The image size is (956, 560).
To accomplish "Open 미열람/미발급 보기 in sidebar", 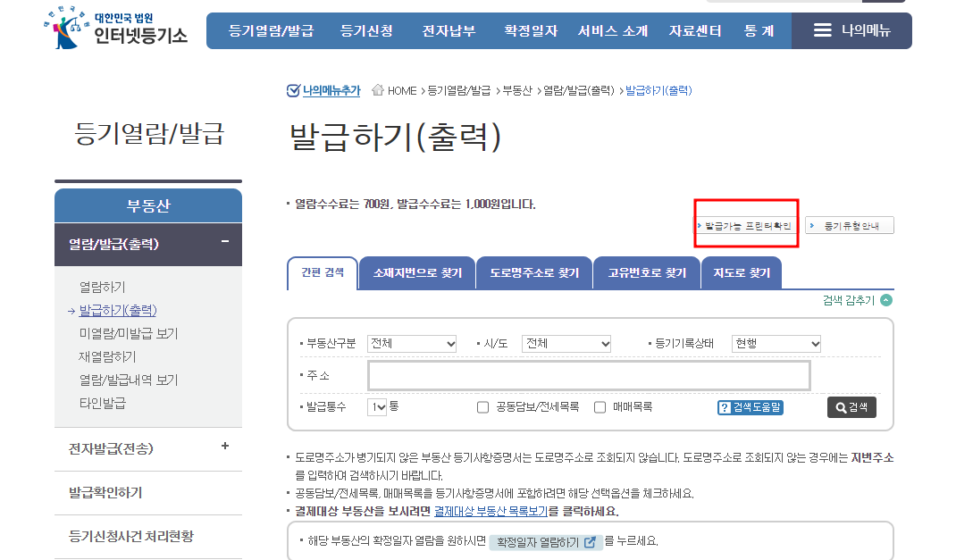I will [x=129, y=333].
